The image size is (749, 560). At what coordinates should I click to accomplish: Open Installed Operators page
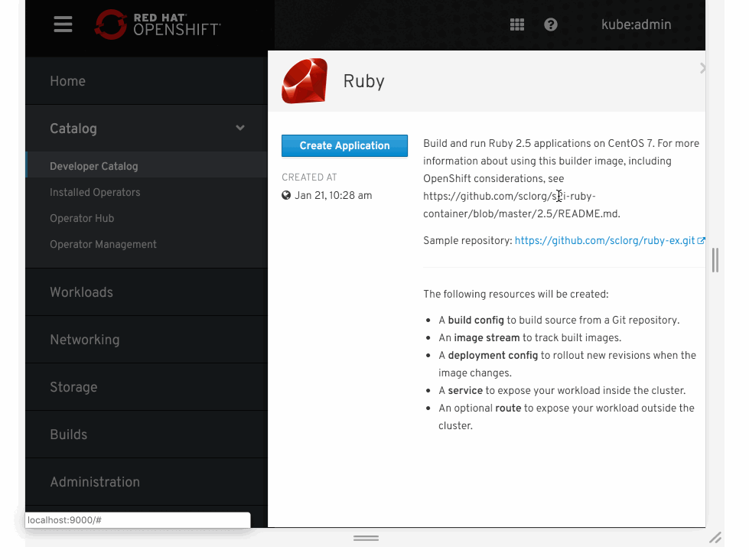(95, 192)
